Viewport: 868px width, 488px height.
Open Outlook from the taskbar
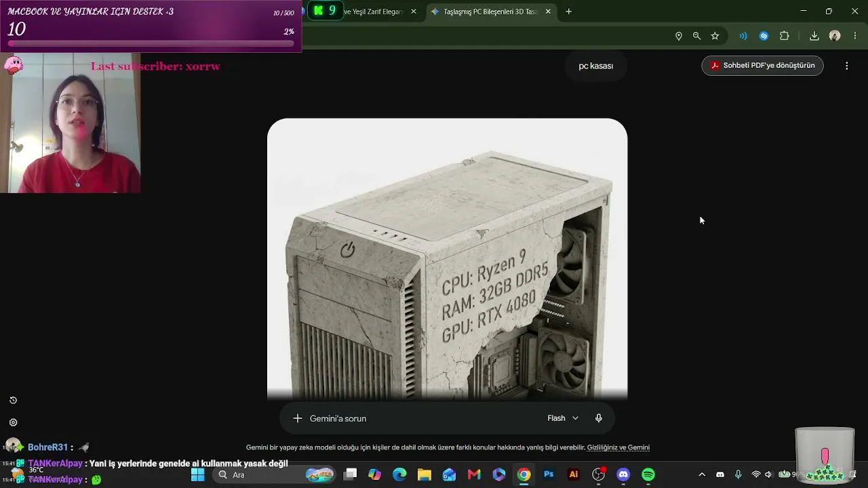click(x=450, y=474)
